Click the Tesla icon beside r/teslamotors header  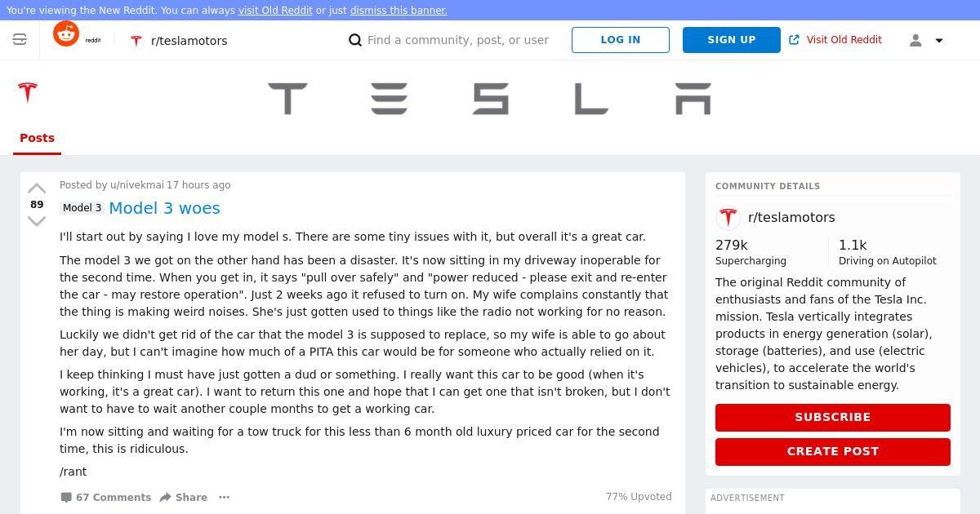(136, 40)
